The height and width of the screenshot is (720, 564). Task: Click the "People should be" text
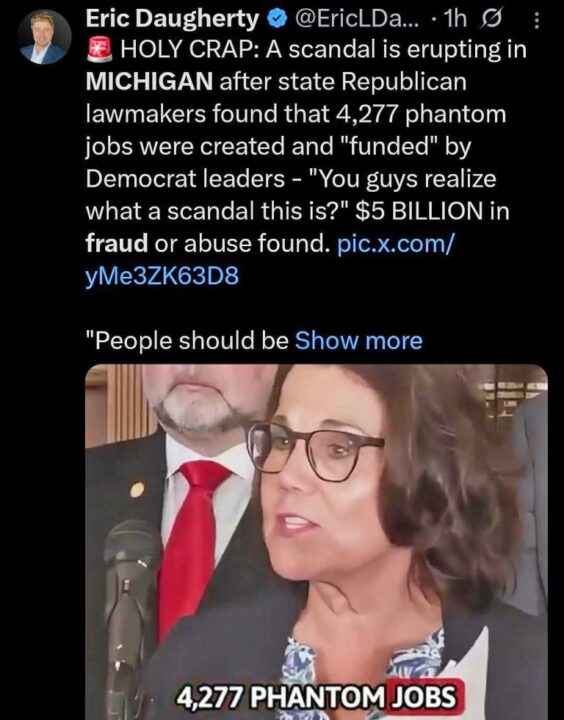pyautogui.click(x=187, y=341)
